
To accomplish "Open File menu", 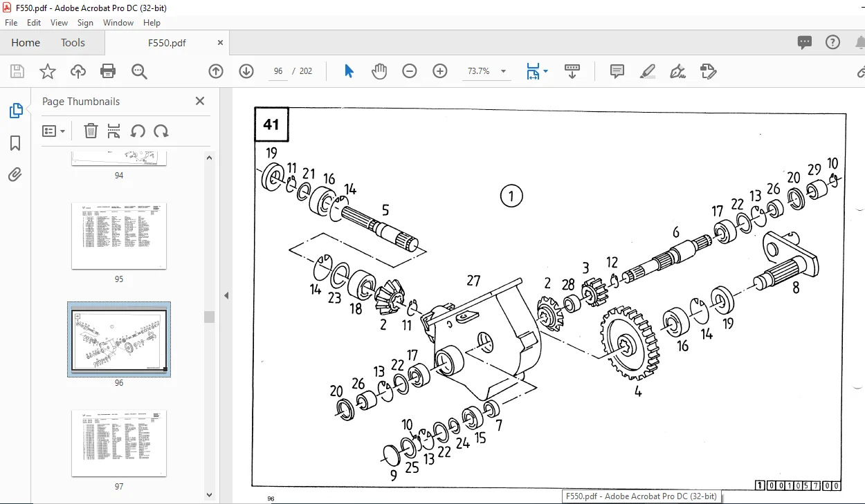I will coord(11,23).
